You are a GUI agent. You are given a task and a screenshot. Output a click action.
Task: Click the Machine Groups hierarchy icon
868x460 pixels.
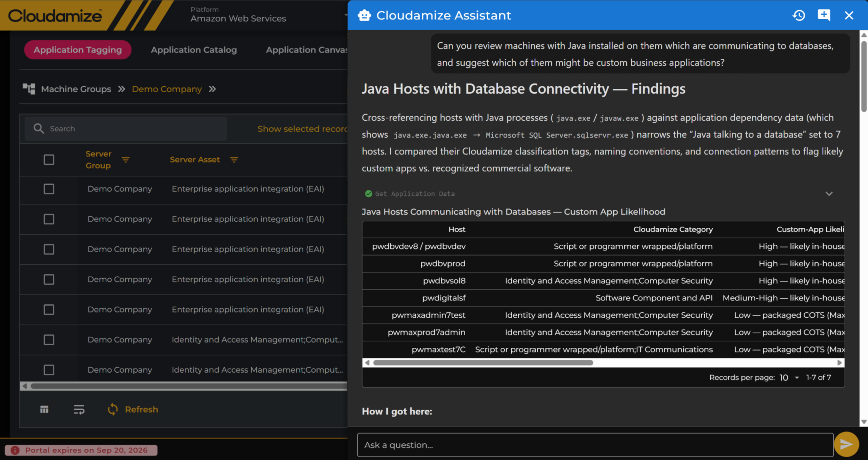tap(29, 89)
